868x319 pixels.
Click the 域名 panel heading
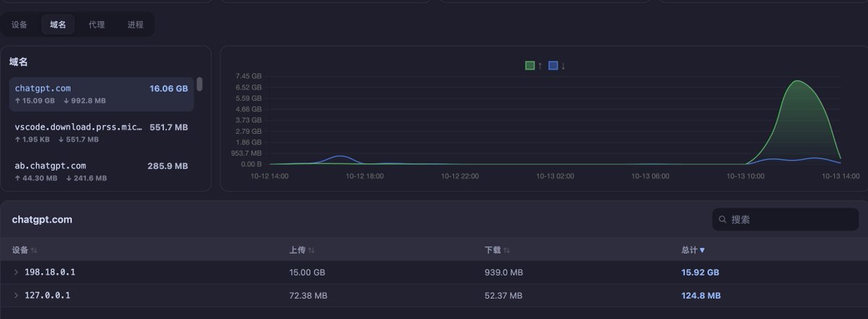[x=19, y=62]
